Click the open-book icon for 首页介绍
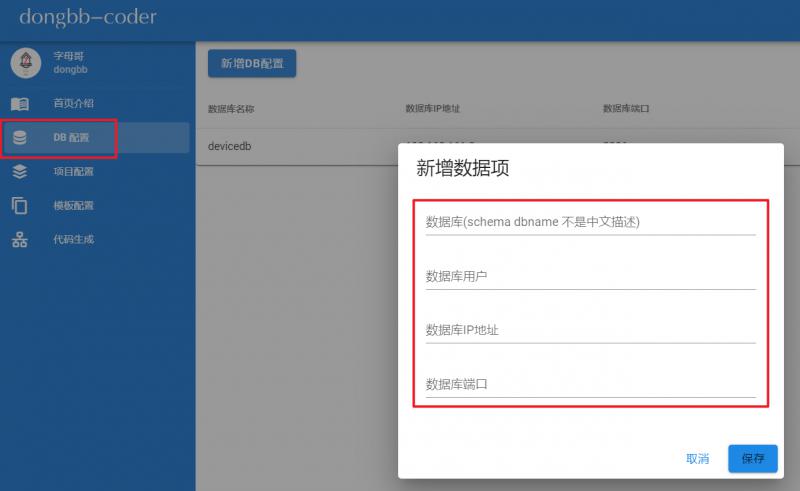The height and width of the screenshot is (491, 800). coord(20,104)
